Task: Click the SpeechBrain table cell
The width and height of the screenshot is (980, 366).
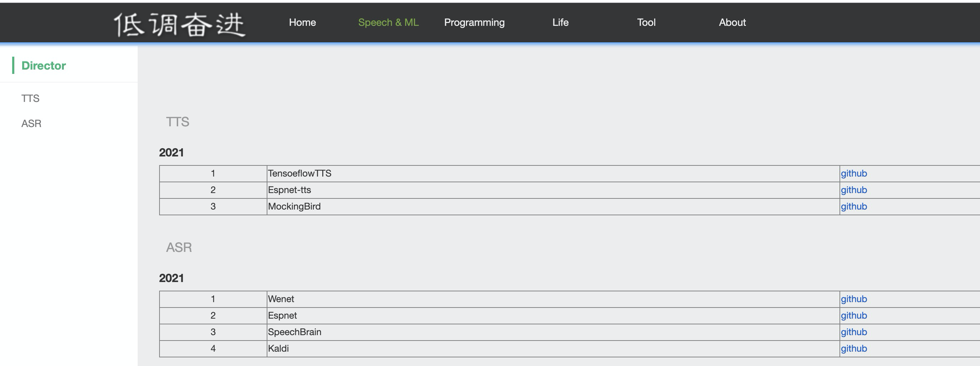Action: pyautogui.click(x=553, y=332)
